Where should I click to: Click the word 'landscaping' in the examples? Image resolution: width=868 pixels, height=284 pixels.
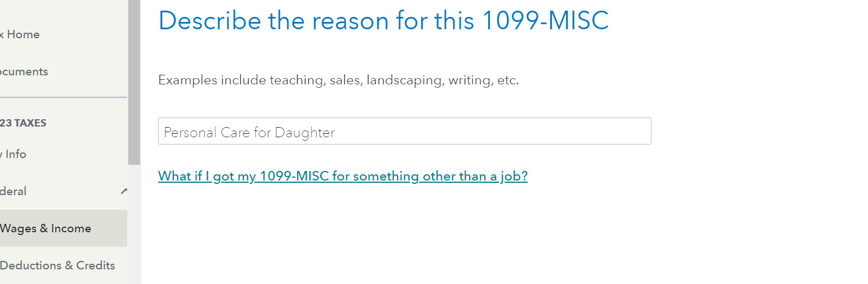click(403, 80)
